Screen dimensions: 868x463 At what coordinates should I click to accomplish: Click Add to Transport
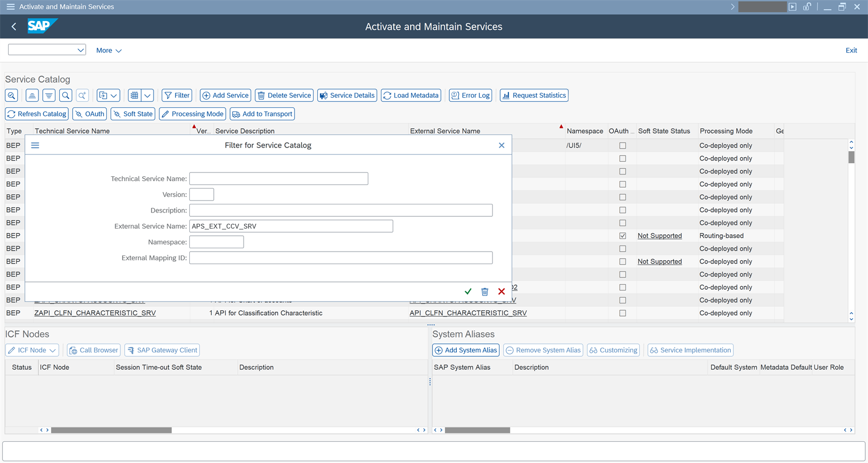click(x=263, y=114)
